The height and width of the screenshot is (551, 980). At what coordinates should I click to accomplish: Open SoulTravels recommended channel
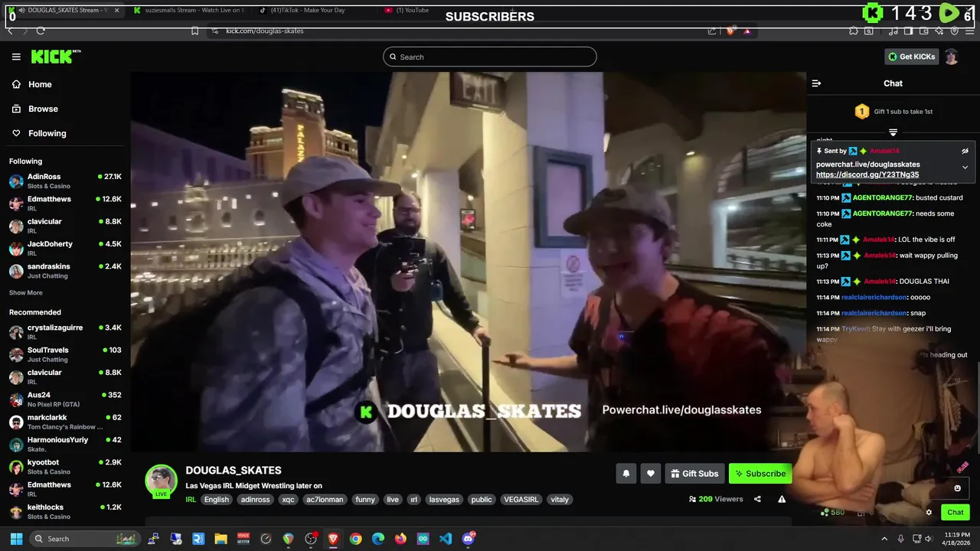(x=65, y=354)
